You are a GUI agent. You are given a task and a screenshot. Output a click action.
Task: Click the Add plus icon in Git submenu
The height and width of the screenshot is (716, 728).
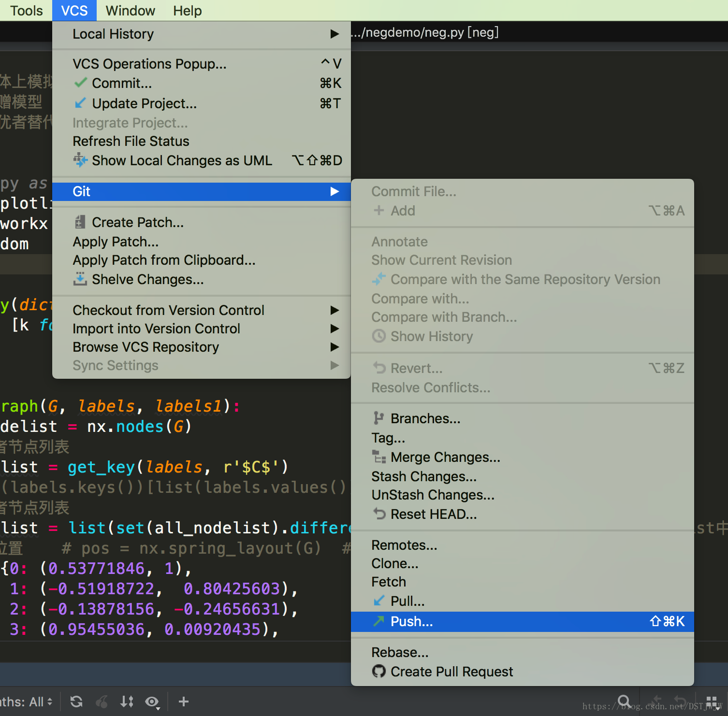(379, 210)
